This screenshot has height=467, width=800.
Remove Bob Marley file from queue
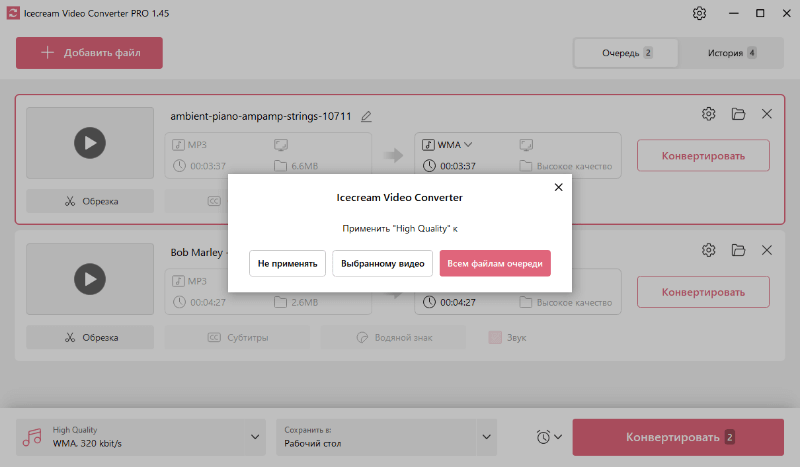767,250
